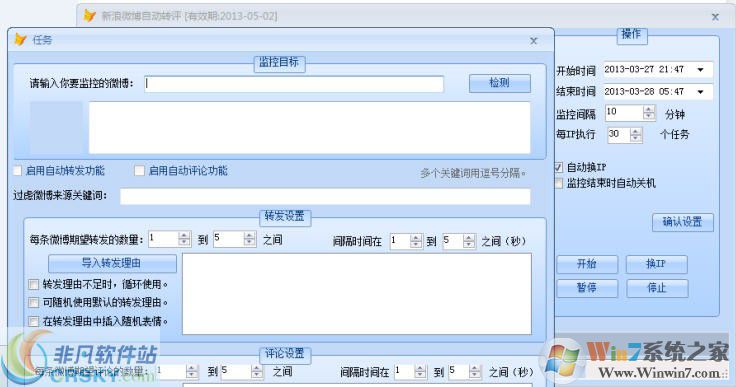Click the 检测 detect button
The width and height of the screenshot is (736, 387).
(499, 83)
